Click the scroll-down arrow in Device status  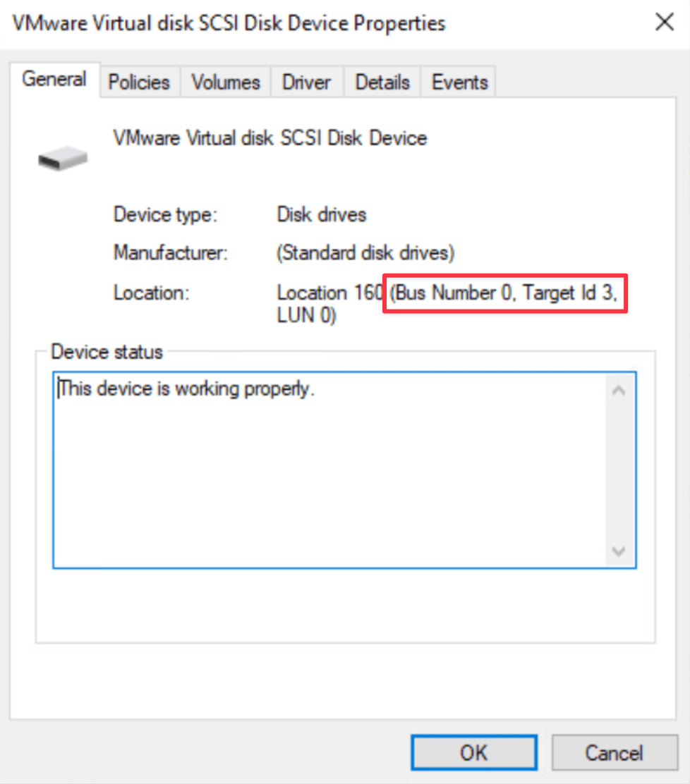tap(619, 551)
